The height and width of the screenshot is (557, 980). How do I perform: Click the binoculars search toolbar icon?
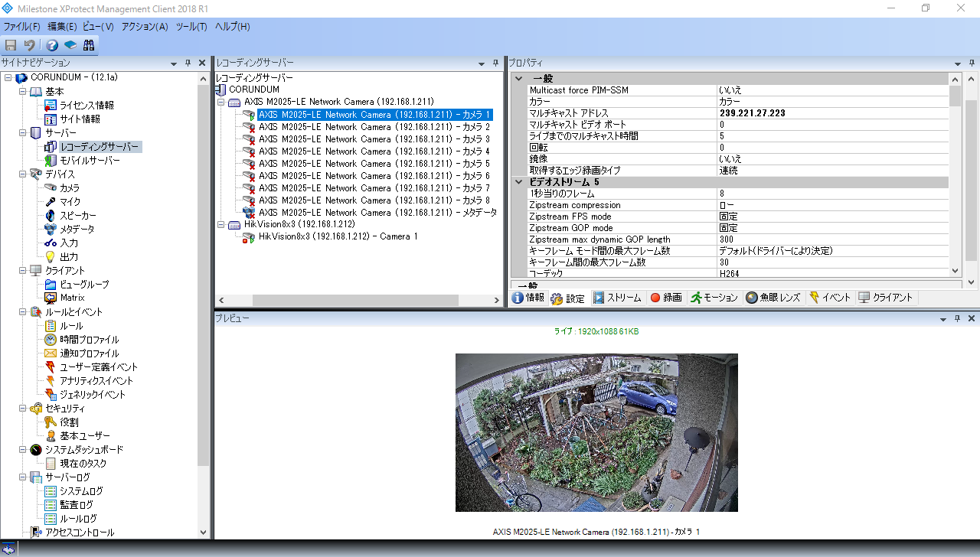coord(89,45)
